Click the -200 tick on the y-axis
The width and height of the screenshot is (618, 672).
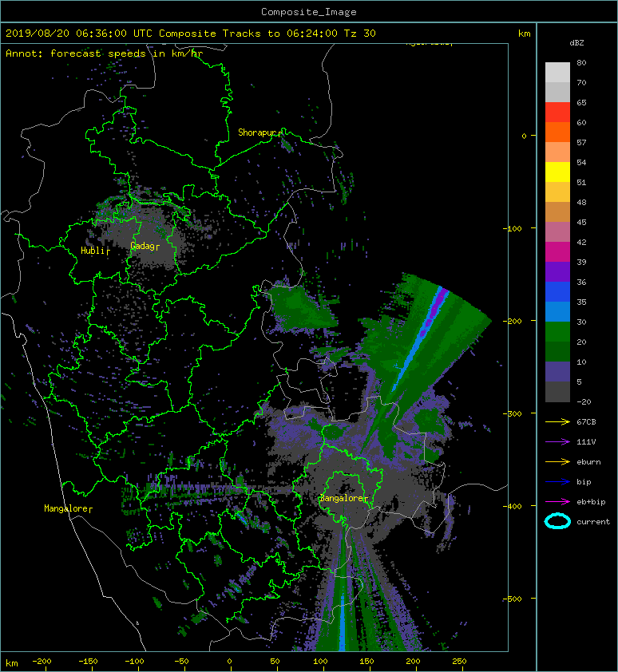pos(512,322)
